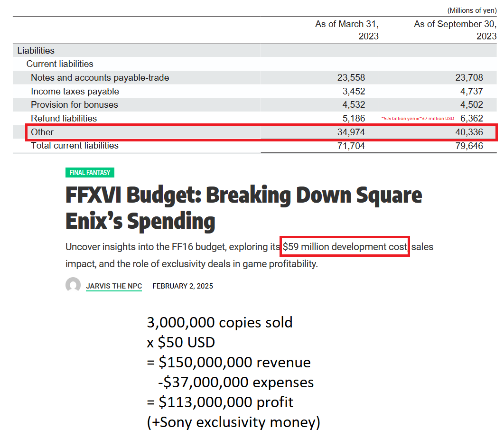Click the '3,000,000 copies sold' line
The height and width of the screenshot is (448, 504).
coord(220,322)
